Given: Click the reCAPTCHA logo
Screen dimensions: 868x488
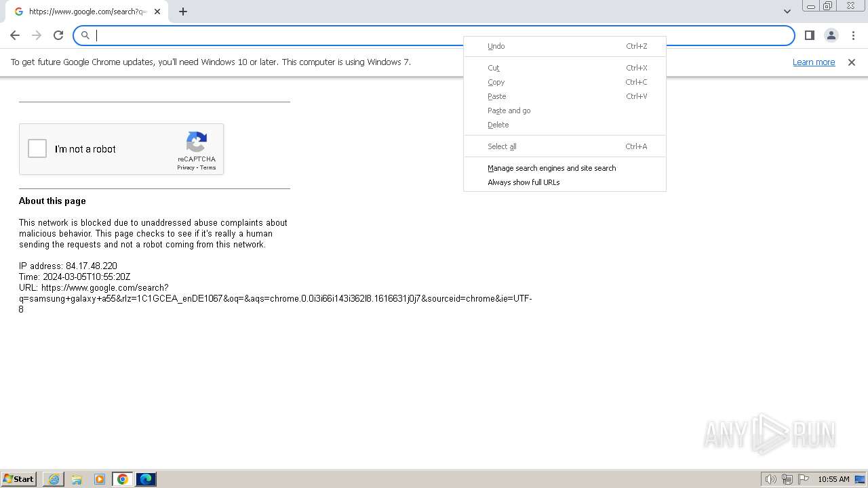Looking at the screenshot, I should [x=197, y=142].
